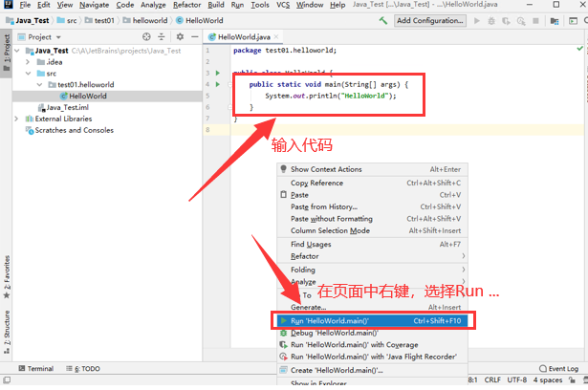Collapse the test01.helloworld package
This screenshot has height=390, width=588.
pyautogui.click(x=40, y=84)
